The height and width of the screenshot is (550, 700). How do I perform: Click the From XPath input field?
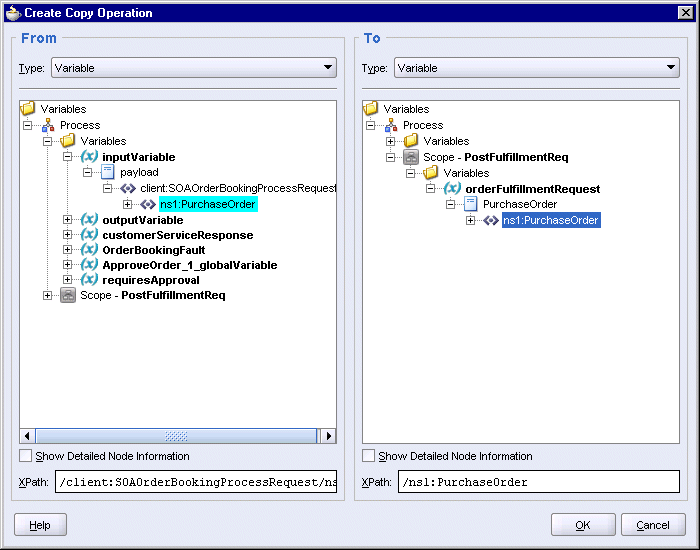(x=196, y=482)
